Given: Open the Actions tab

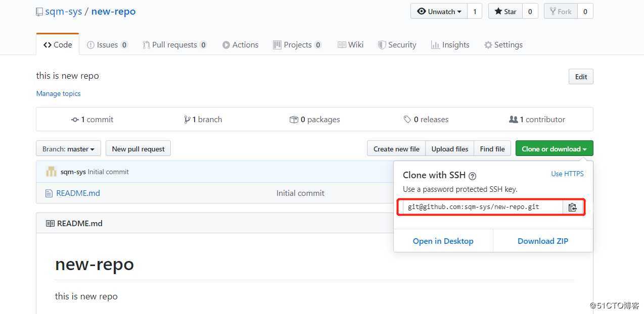Looking at the screenshot, I should 240,44.
